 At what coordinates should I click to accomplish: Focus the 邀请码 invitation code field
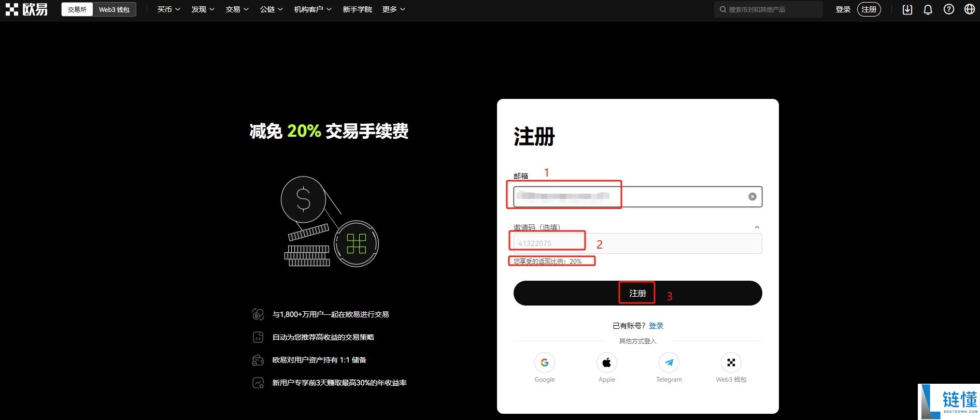pyautogui.click(x=637, y=243)
